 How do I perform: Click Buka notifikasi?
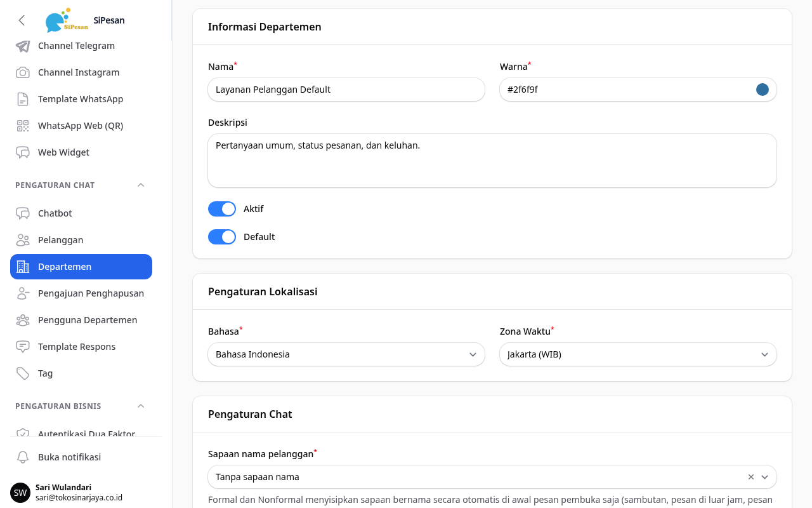[x=81, y=457]
